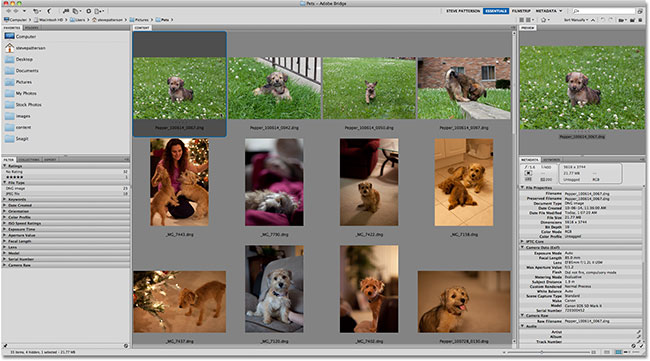Toggle the JPEG file type filter

(66, 194)
